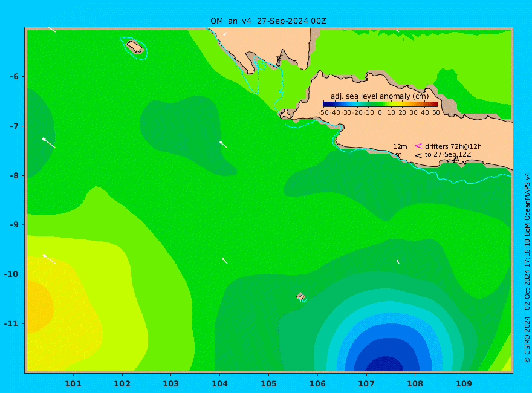Click the longitude axis label 109

(464, 383)
